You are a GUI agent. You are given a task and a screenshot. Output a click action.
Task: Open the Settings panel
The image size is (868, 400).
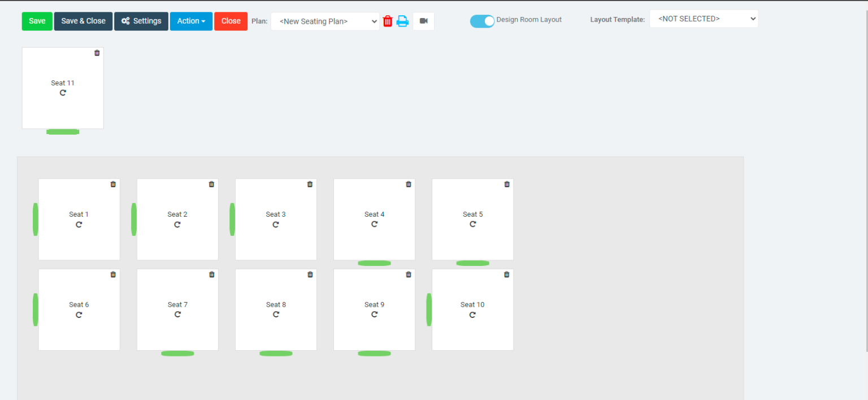click(x=141, y=21)
